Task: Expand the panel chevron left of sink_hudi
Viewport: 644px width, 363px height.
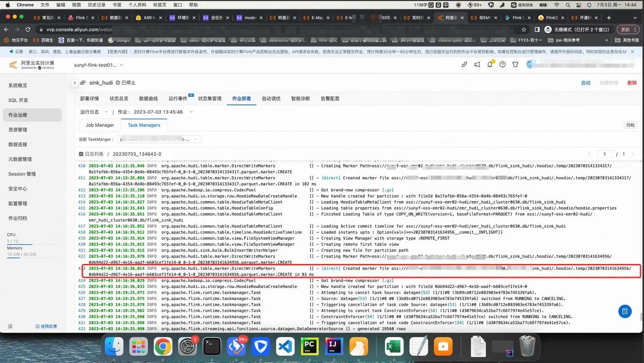Action: [x=75, y=83]
